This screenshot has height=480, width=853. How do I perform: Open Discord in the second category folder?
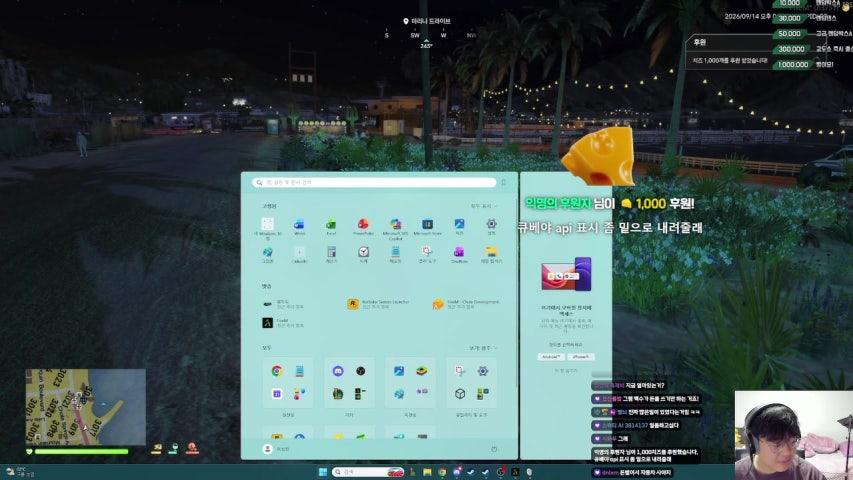338,371
